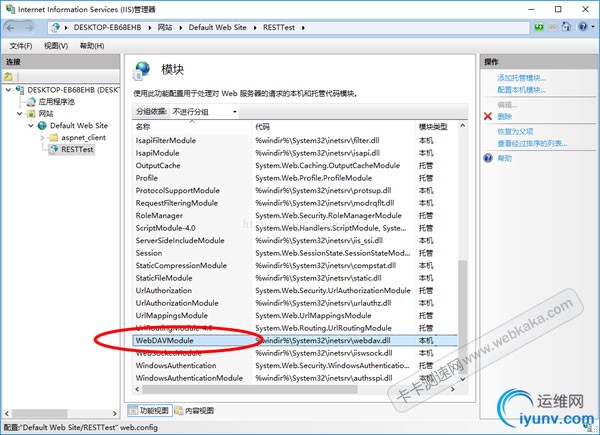Click the RESTTest application icon
This screenshot has width=600, height=435.
(54, 149)
